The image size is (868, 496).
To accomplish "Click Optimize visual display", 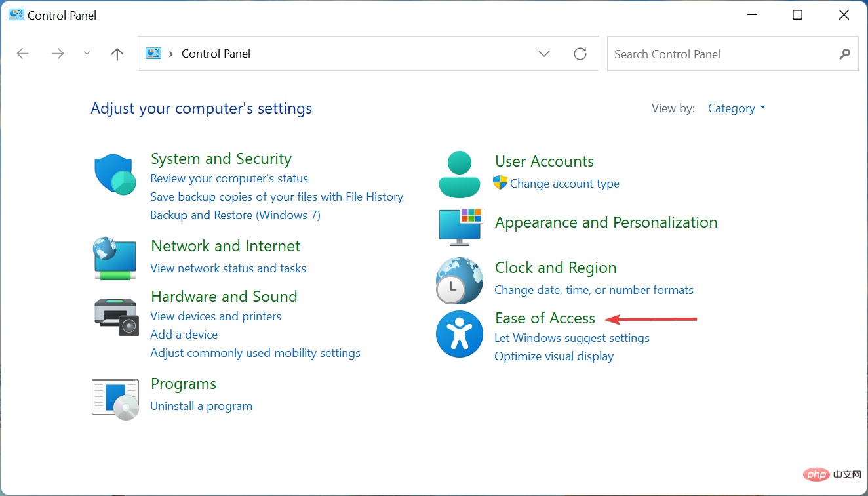I will point(554,356).
